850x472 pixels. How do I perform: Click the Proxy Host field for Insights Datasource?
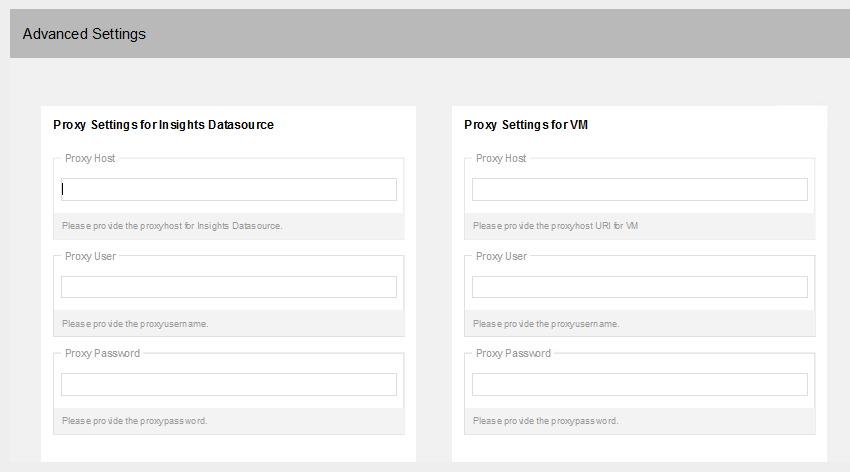228,189
